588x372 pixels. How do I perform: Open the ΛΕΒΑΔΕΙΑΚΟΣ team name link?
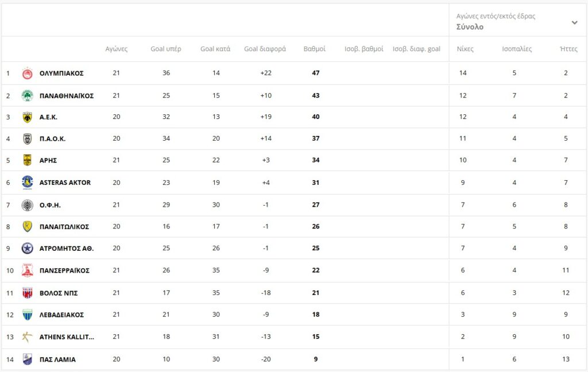(61, 315)
